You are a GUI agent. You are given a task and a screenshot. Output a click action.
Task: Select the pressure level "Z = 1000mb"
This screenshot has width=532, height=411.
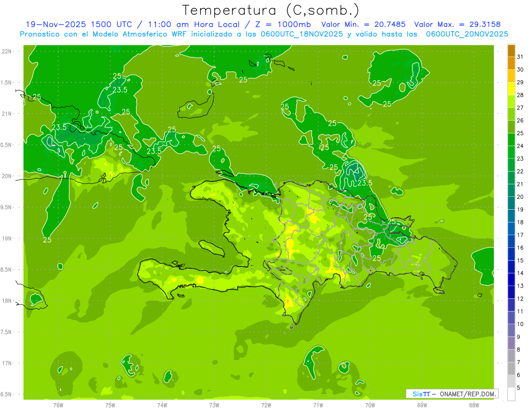pyautogui.click(x=282, y=24)
